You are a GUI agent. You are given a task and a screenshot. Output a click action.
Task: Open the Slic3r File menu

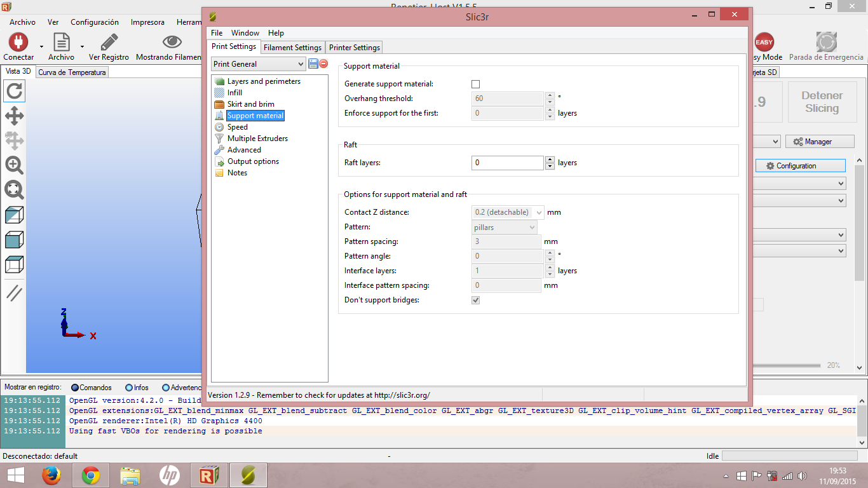[217, 33]
